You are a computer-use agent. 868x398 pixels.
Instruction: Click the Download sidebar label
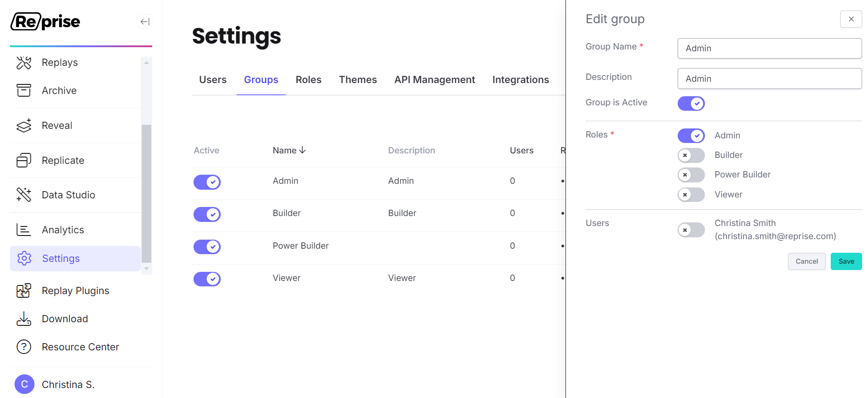click(65, 319)
